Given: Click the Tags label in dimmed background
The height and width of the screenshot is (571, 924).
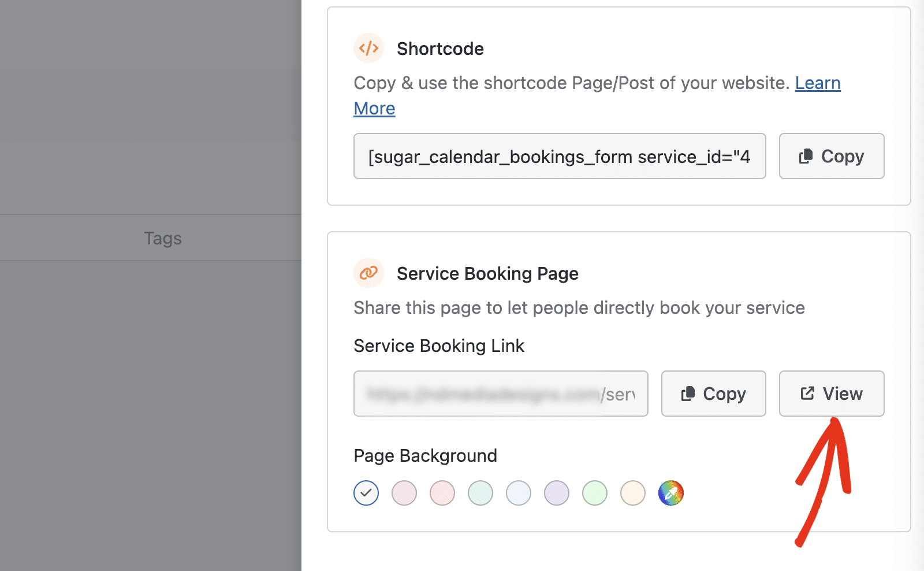Looking at the screenshot, I should tap(163, 238).
